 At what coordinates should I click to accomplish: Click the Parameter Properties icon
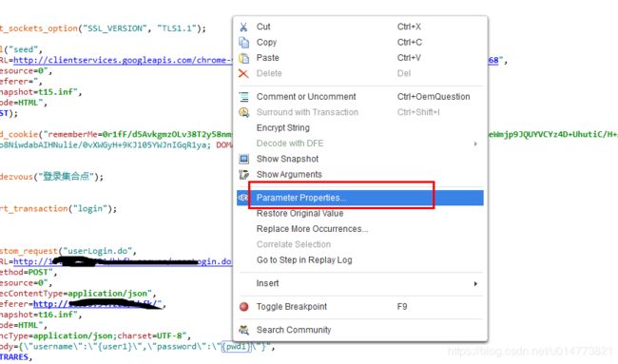click(242, 198)
